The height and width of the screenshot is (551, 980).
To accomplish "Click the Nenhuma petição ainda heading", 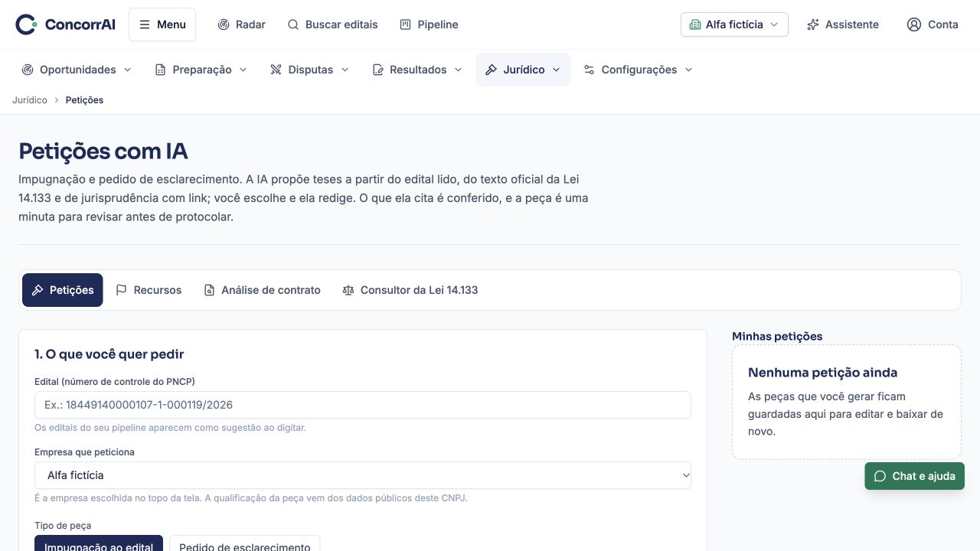I will 822,373.
